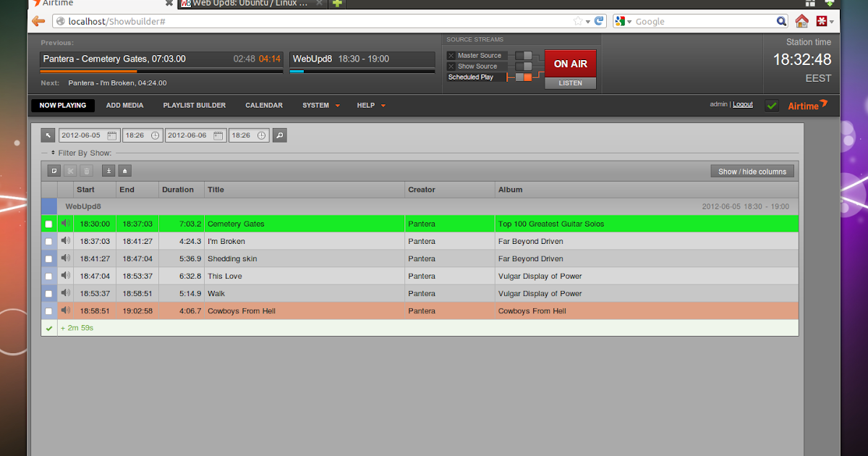Click the calendar icon on the start date field
868x456 pixels.
coord(111,135)
